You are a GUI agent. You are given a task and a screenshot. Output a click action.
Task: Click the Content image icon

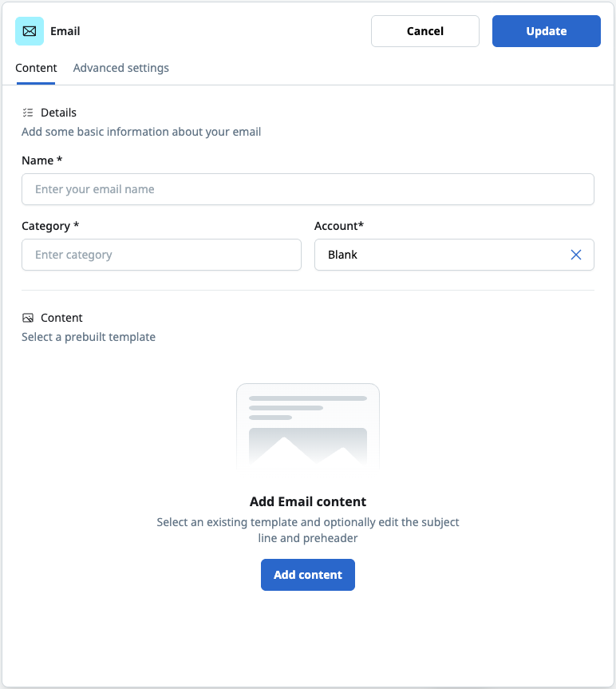click(x=28, y=318)
